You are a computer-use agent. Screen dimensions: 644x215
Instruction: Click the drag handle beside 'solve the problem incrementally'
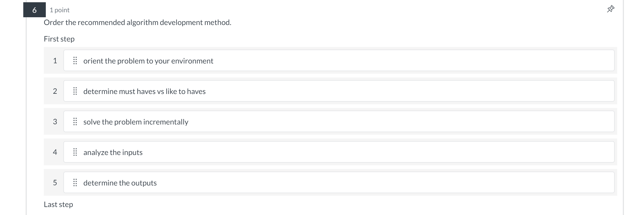pyautogui.click(x=75, y=122)
